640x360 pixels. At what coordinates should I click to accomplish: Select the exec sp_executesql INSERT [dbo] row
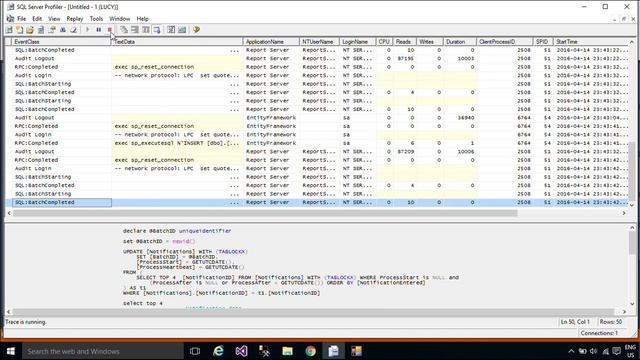317,143
